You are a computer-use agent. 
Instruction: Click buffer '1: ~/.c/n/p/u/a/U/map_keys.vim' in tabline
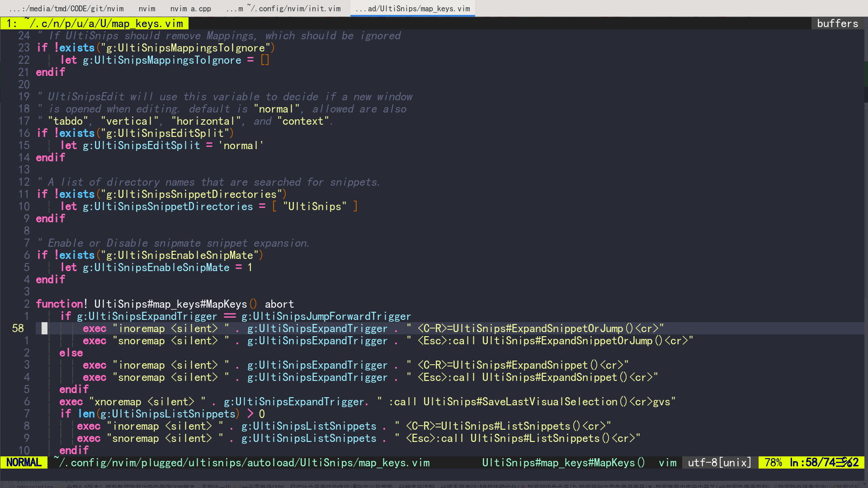point(94,23)
